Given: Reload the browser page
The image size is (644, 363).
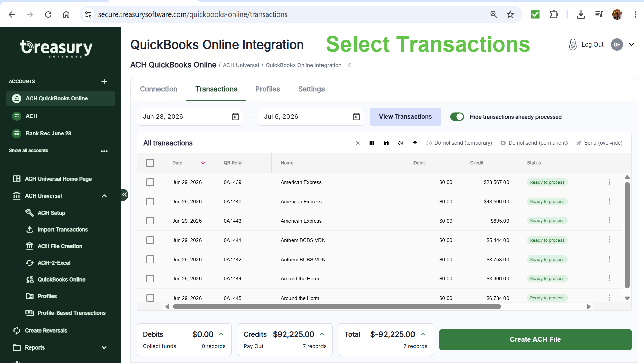Looking at the screenshot, I should [x=48, y=14].
